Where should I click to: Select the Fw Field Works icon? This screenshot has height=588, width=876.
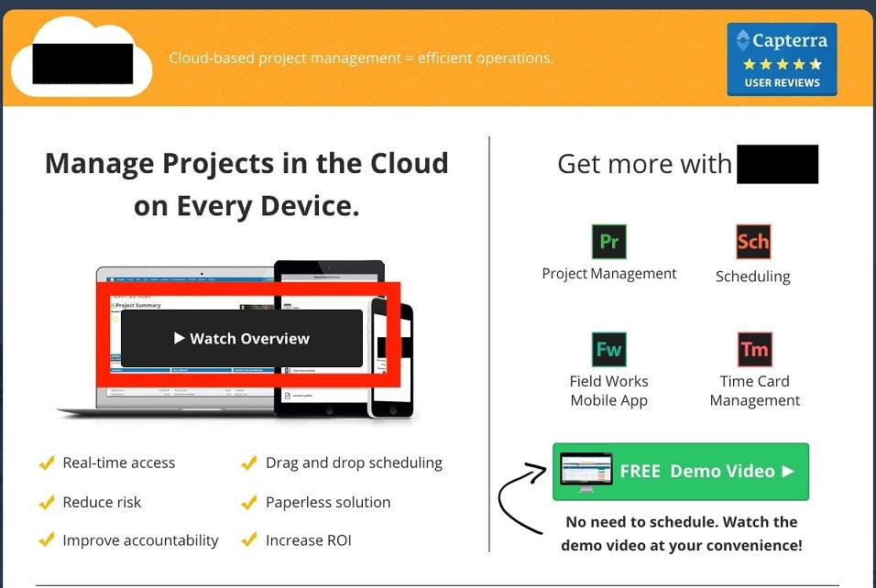click(x=608, y=349)
